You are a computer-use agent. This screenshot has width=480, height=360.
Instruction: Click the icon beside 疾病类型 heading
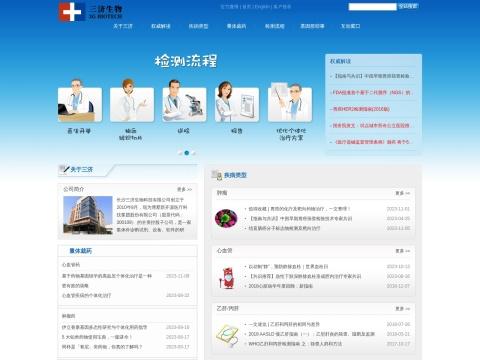[217, 175]
